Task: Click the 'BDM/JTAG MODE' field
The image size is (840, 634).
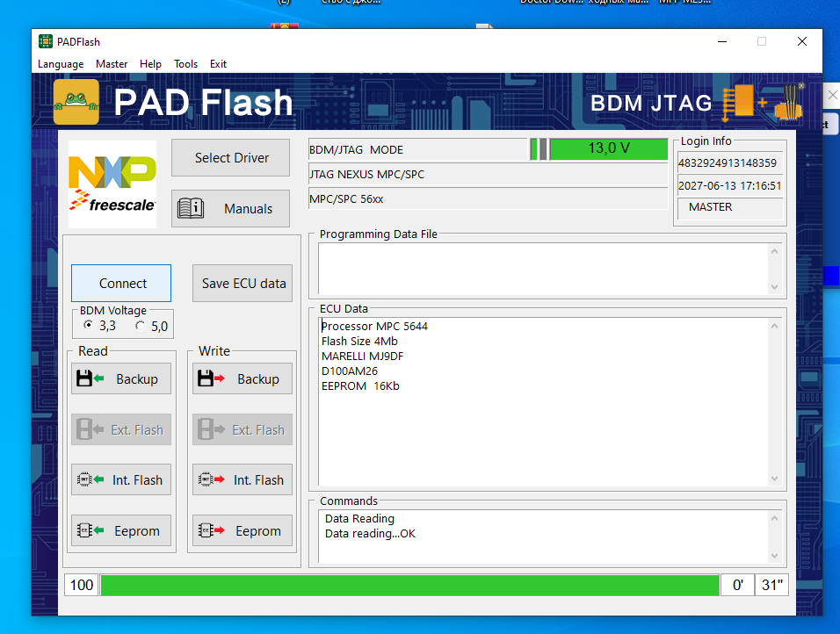Action: [x=418, y=150]
